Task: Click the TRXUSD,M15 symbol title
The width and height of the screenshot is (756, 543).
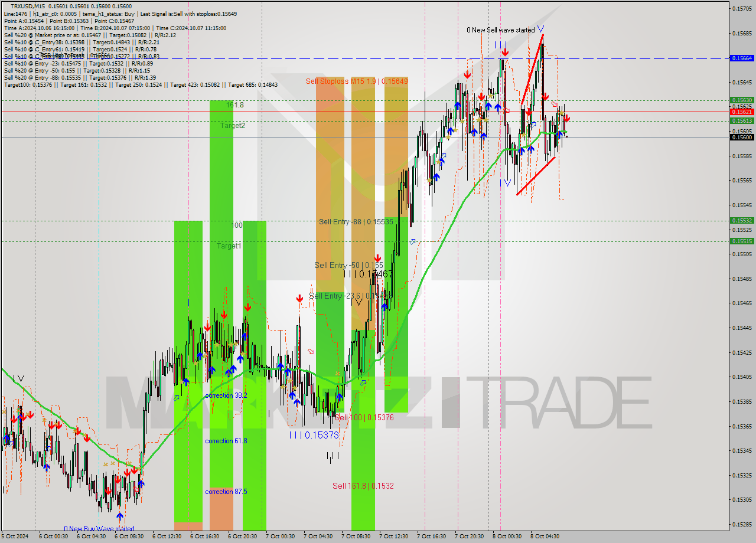Action: [x=28, y=6]
